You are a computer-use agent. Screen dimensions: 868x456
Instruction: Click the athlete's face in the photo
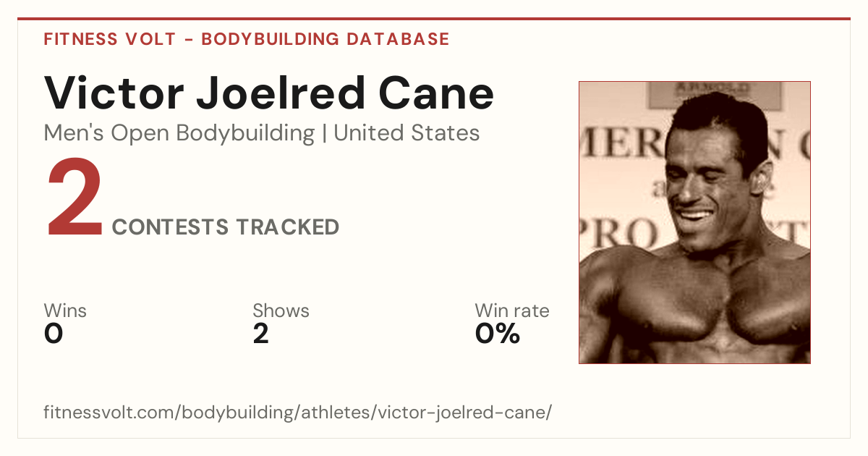pos(705,181)
